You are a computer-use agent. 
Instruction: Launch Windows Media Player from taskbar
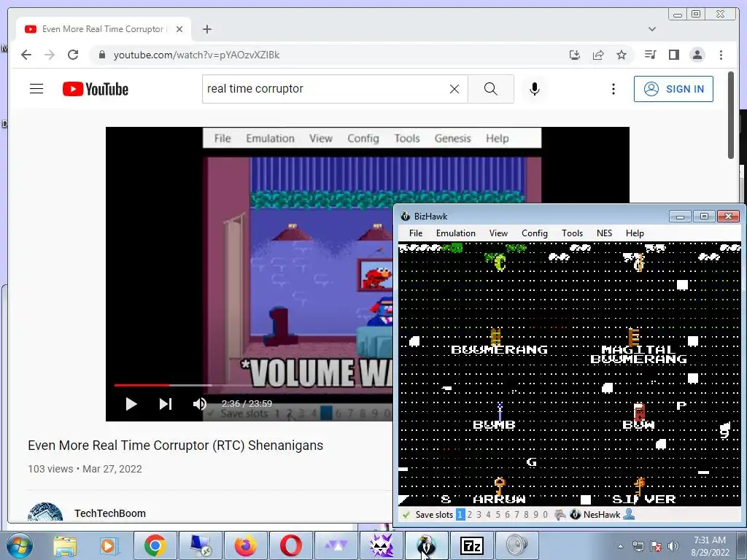[108, 546]
